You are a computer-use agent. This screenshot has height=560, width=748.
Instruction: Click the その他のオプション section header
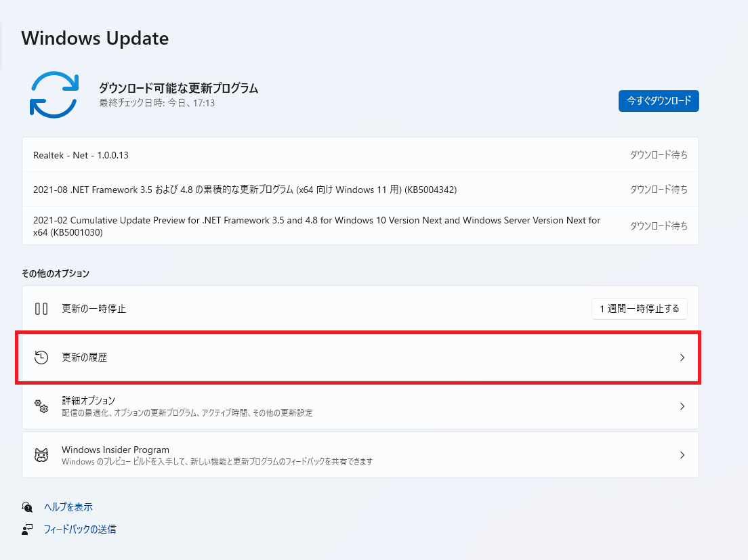(x=56, y=274)
